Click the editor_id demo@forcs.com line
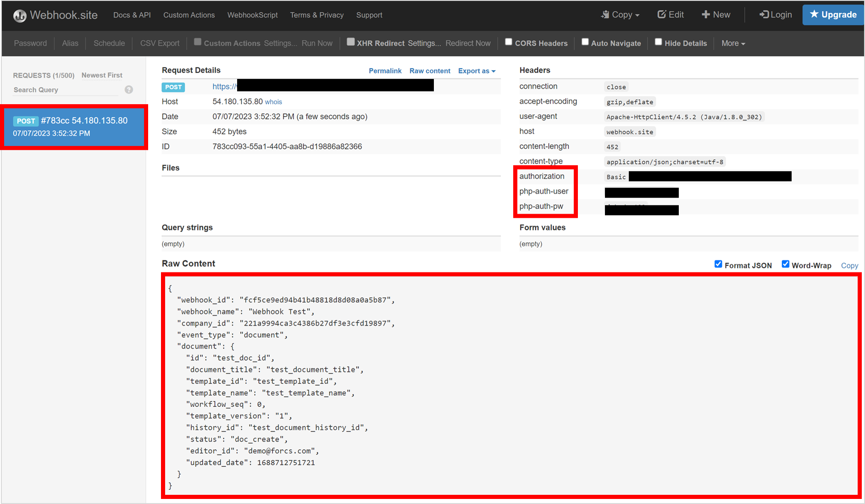The width and height of the screenshot is (865, 504). point(252,451)
